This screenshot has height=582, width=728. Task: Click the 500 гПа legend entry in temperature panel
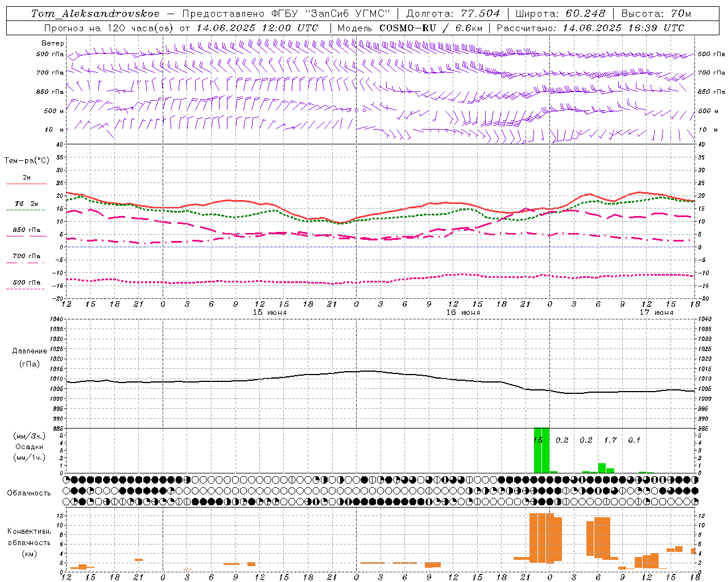click(27, 282)
